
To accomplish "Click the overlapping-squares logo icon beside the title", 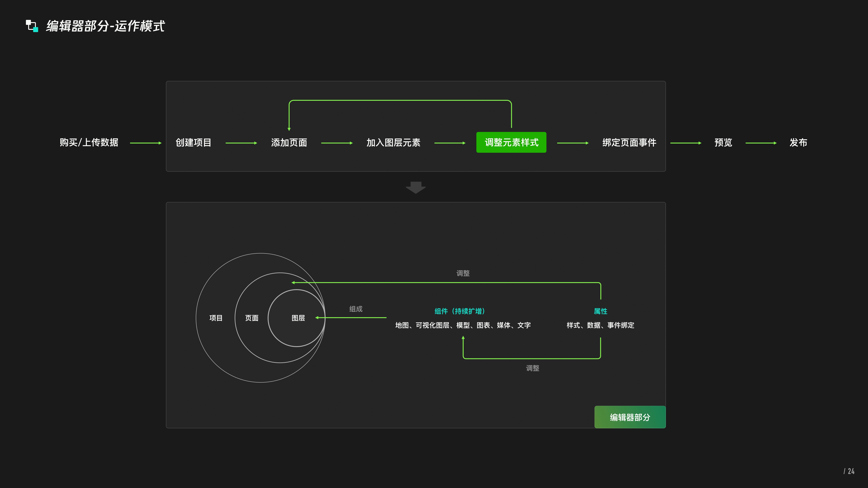I will [32, 26].
